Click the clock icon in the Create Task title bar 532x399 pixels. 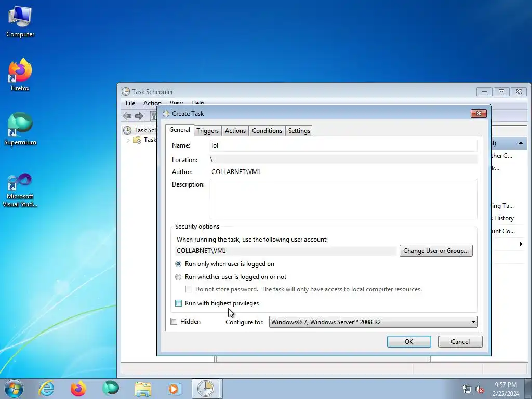point(166,114)
